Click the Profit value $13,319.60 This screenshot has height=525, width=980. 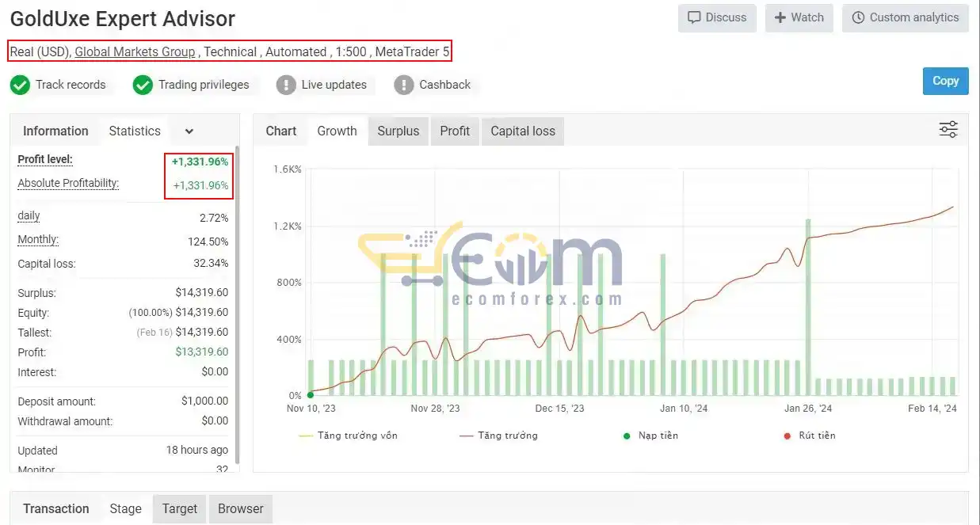click(202, 352)
